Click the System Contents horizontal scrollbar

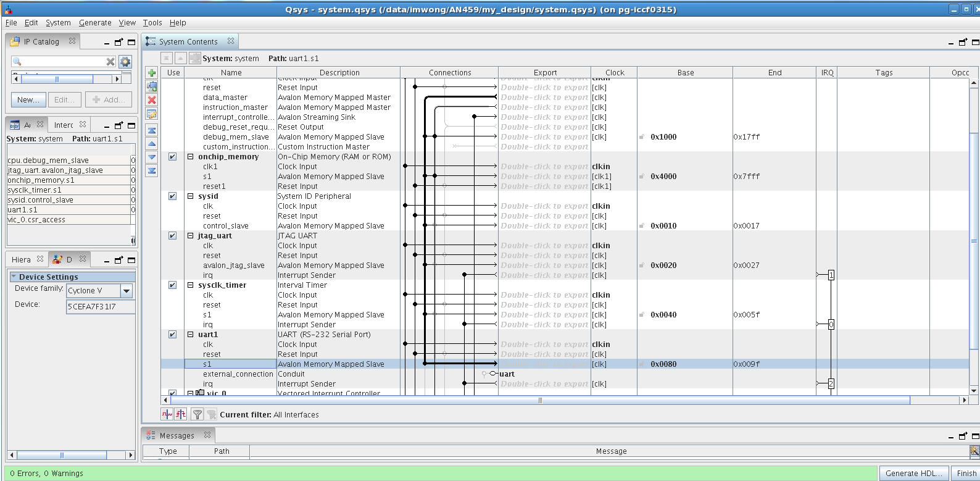[539, 400]
